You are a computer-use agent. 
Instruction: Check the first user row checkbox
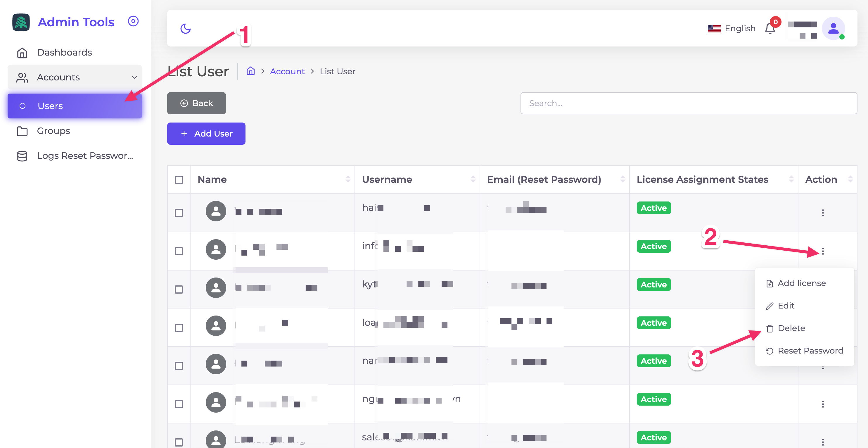tap(179, 213)
